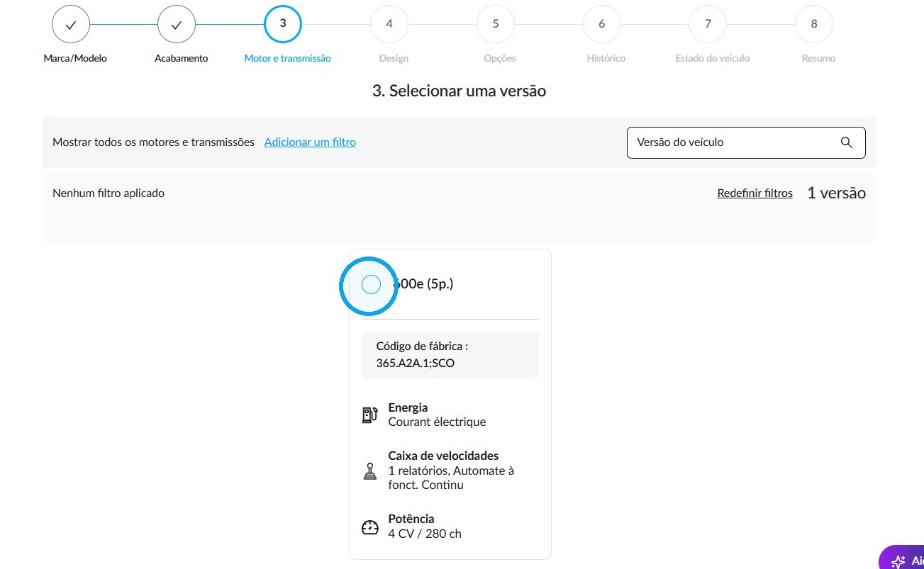Click the Redefinir filtros link
This screenshot has width=924, height=569.
[755, 193]
